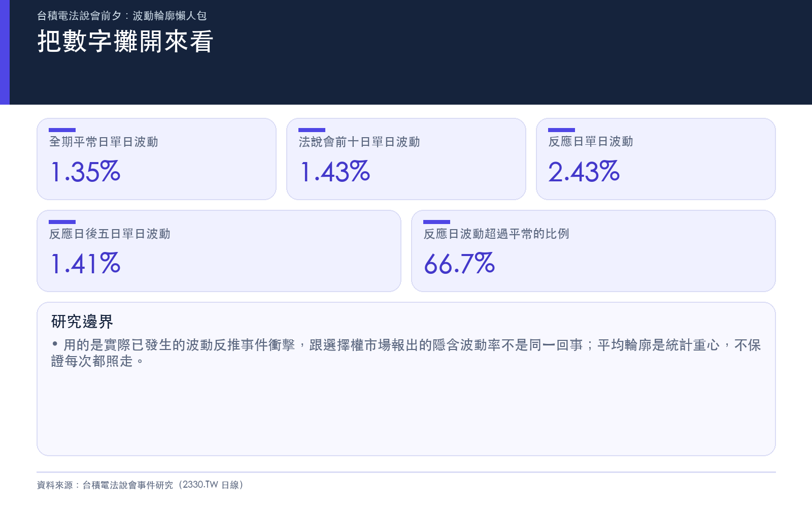Select the label 反應日單日波動
812x508 pixels.
point(591,141)
